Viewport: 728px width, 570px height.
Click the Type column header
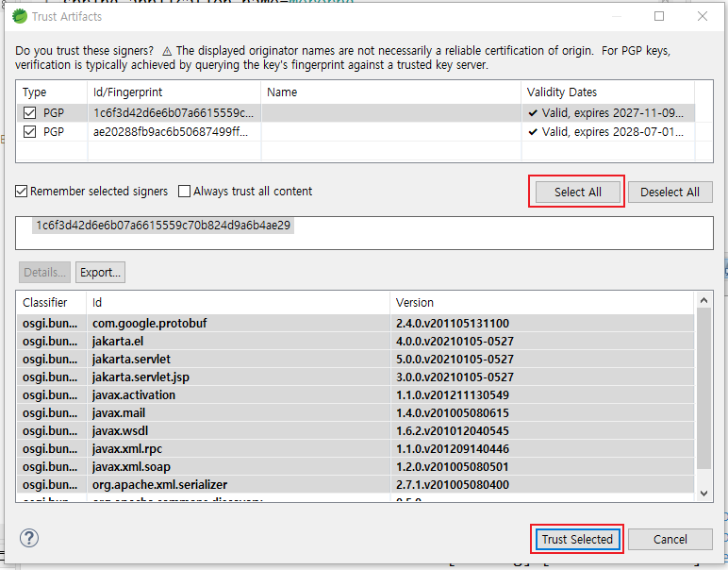coord(52,92)
